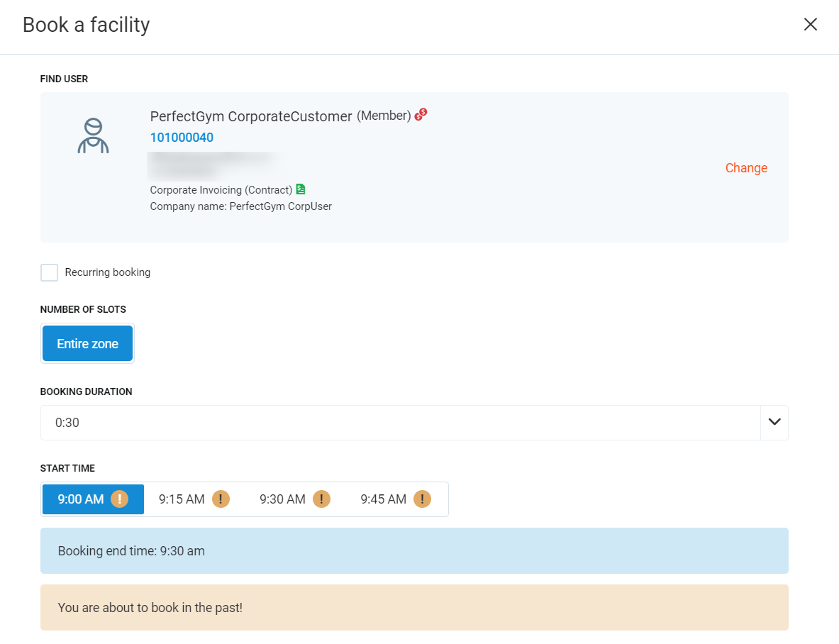The height and width of the screenshot is (644, 839).
Task: Enable the Recurring booking checkbox
Action: pos(50,272)
